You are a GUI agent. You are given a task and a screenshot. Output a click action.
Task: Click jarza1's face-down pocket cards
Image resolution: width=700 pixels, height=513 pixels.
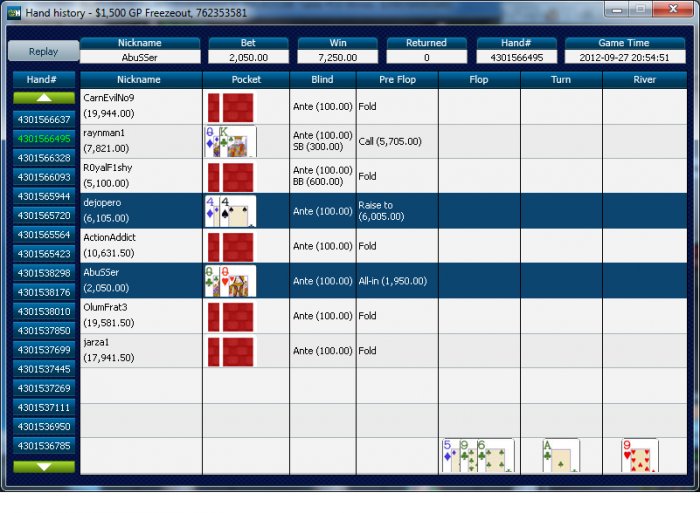tap(230, 351)
